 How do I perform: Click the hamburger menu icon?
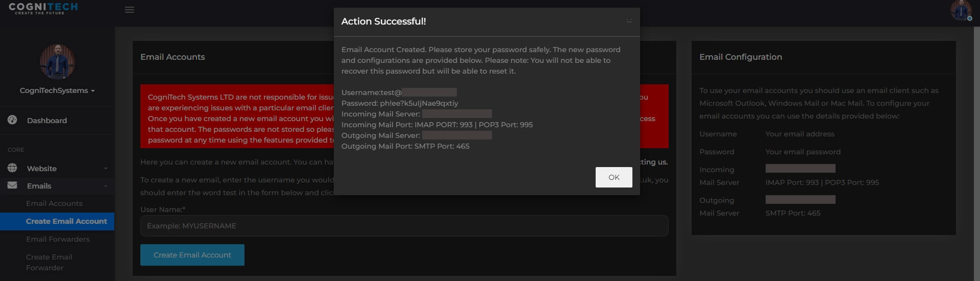(130, 10)
